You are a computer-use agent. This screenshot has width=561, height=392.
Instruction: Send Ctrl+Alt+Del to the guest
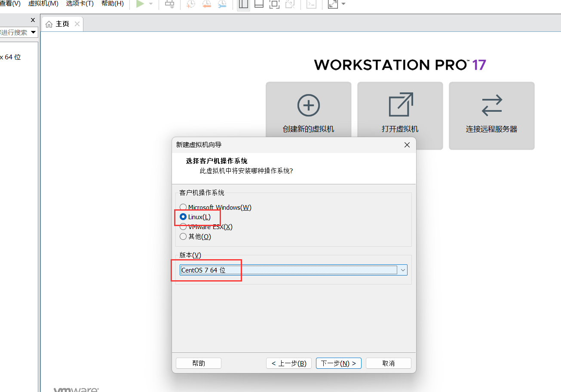tap(169, 4)
